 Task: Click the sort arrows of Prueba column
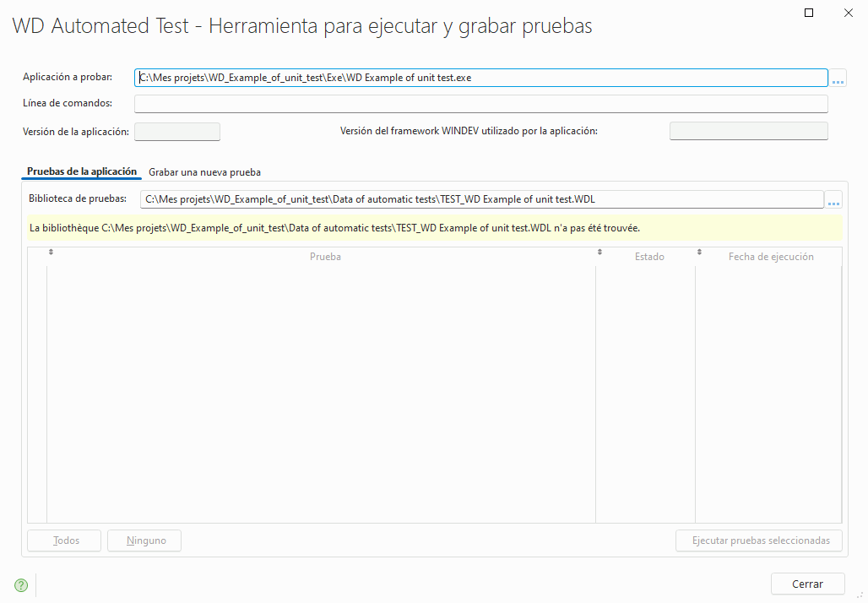pos(51,252)
